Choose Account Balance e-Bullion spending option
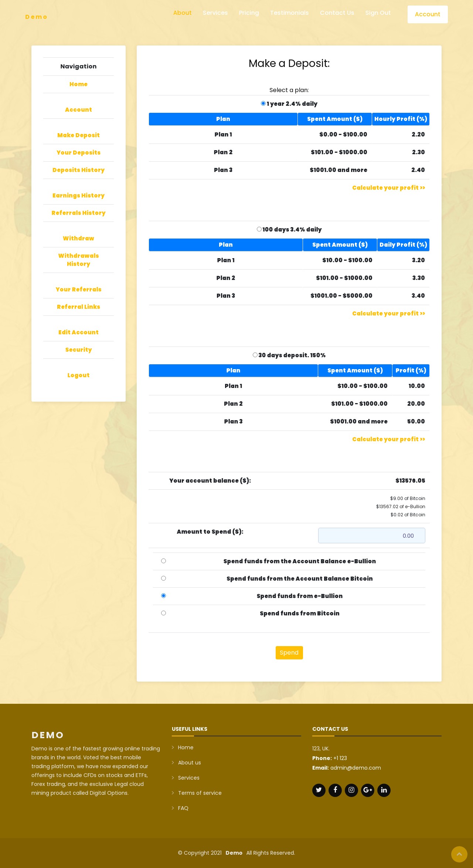This screenshot has width=473, height=868. pyautogui.click(x=163, y=561)
